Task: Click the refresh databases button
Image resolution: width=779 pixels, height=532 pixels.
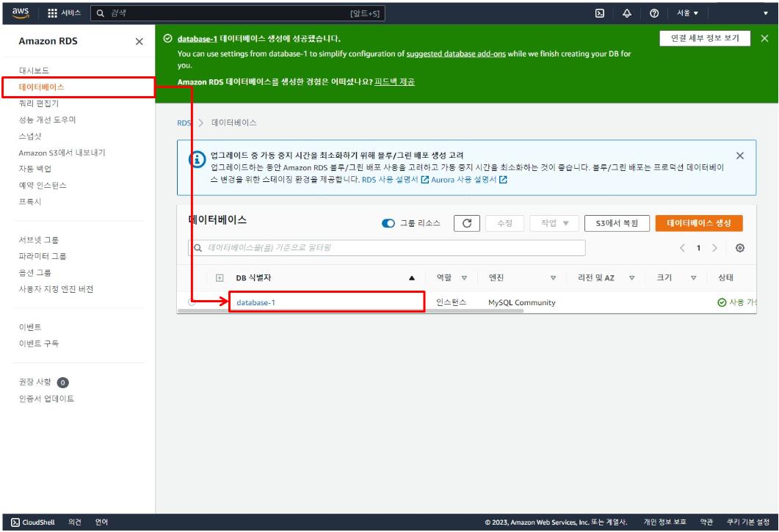Action: tap(466, 224)
